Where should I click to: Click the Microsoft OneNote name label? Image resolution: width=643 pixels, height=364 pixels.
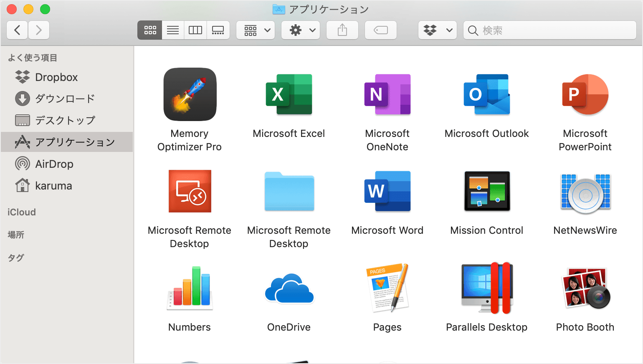[x=387, y=140]
